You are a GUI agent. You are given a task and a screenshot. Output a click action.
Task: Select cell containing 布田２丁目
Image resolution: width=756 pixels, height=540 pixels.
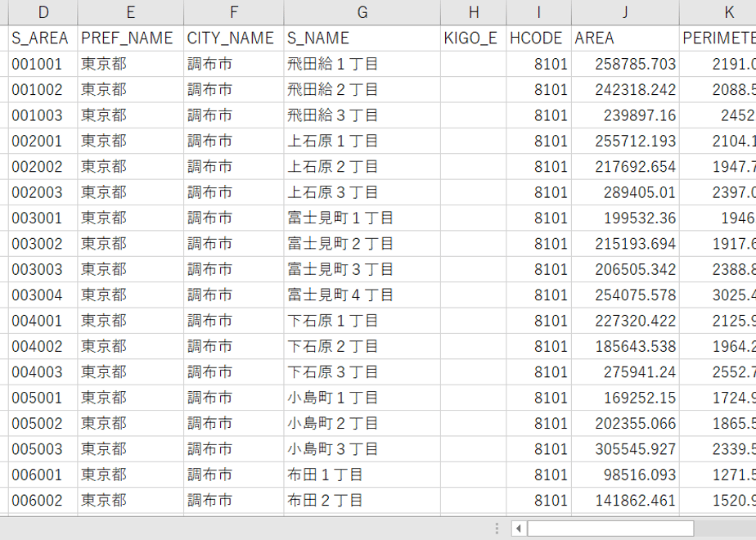[x=362, y=500]
